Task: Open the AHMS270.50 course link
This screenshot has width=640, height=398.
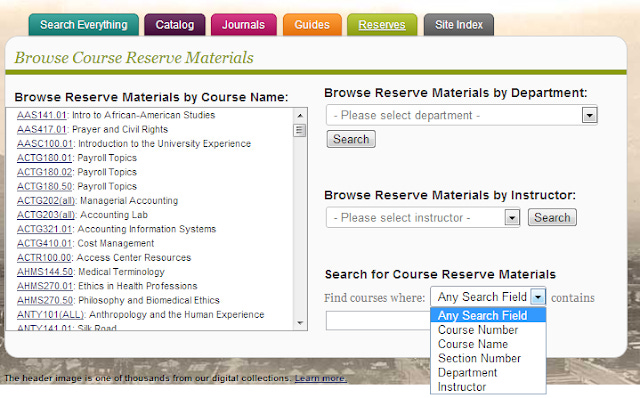Action: click(x=45, y=300)
